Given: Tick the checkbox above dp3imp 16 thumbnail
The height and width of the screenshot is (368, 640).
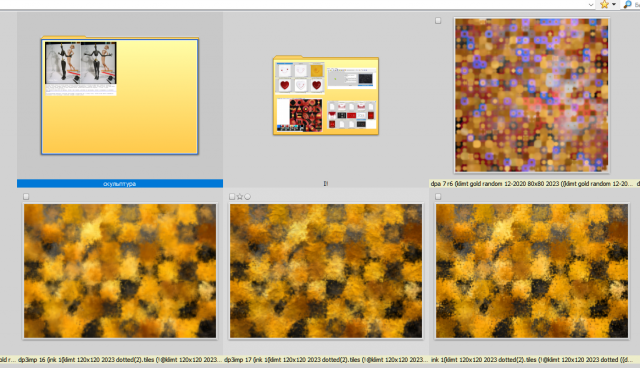Looking at the screenshot, I should (26, 197).
